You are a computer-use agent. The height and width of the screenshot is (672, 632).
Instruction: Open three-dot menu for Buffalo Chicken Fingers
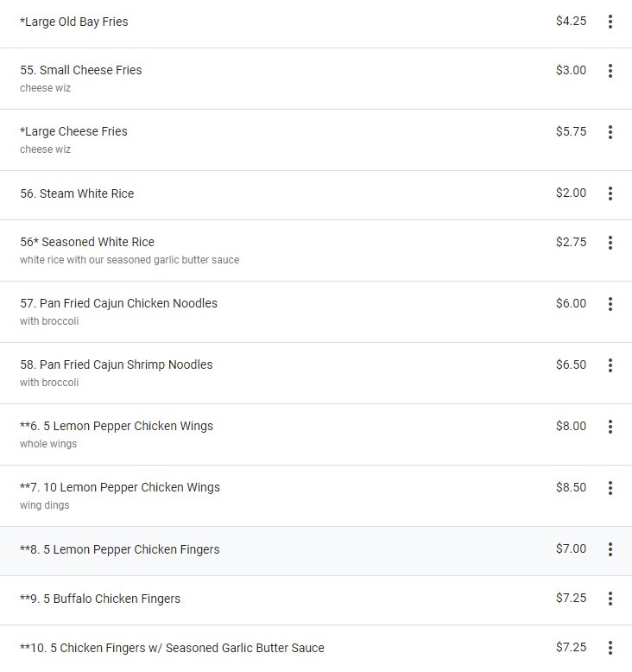610,599
